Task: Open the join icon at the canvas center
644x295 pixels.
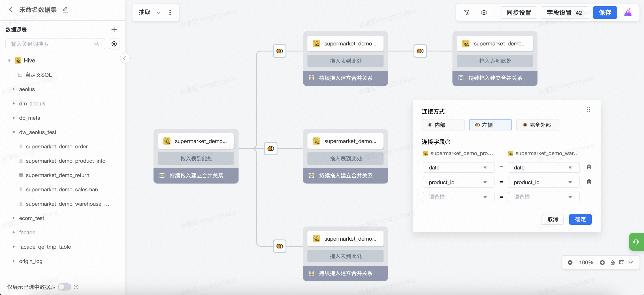Action: [271, 149]
